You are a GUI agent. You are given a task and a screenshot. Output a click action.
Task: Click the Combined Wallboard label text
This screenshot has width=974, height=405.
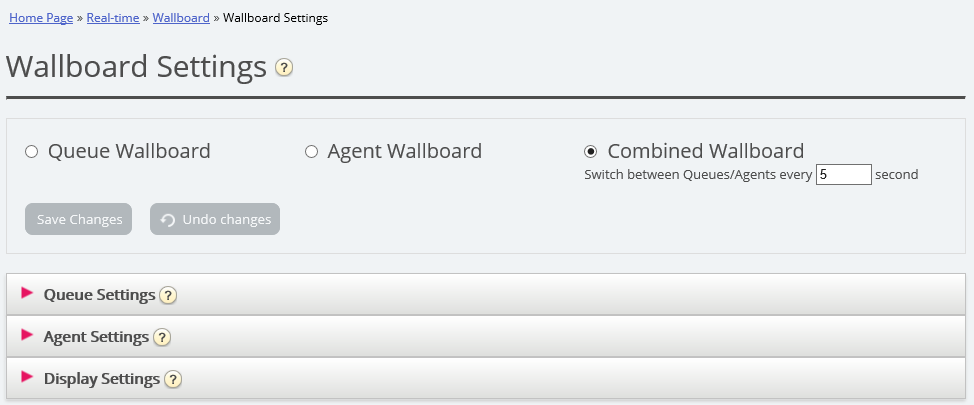click(705, 152)
